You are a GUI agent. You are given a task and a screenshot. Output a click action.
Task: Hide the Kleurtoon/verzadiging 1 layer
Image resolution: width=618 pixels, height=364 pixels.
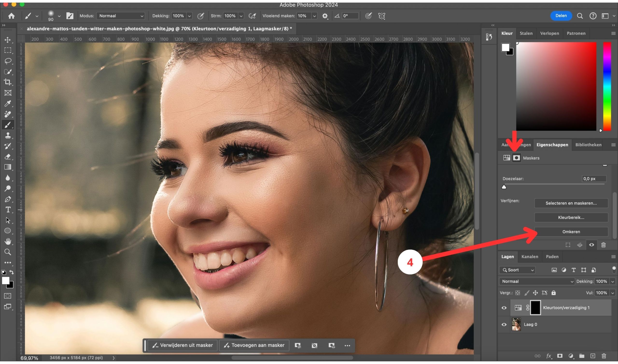tap(504, 308)
